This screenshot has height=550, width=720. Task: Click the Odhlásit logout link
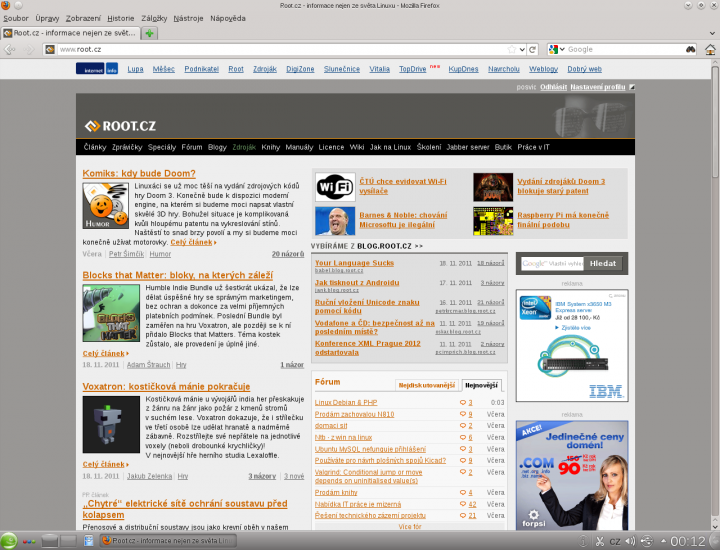(x=553, y=87)
